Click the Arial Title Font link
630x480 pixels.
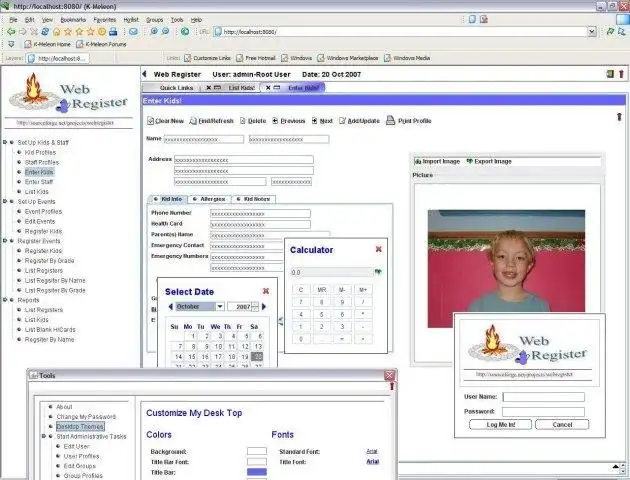pyautogui.click(x=372, y=462)
